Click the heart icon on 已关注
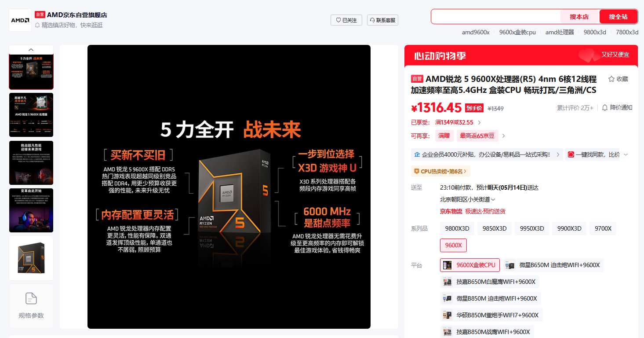The height and width of the screenshot is (338, 644). point(338,20)
